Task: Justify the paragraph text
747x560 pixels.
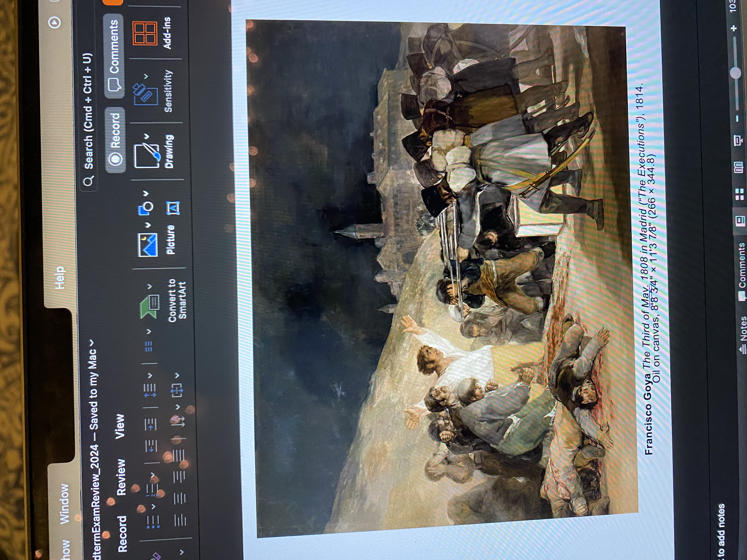Action: [179, 456]
